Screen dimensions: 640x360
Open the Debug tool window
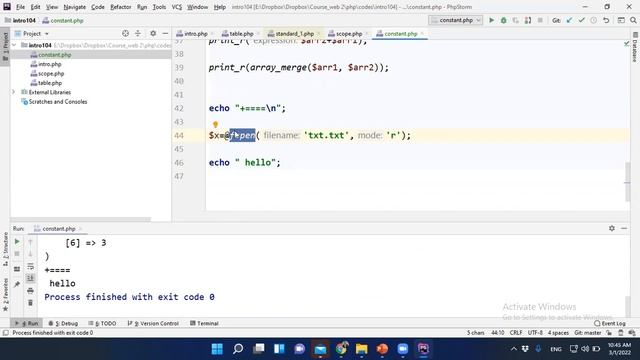pos(63,323)
